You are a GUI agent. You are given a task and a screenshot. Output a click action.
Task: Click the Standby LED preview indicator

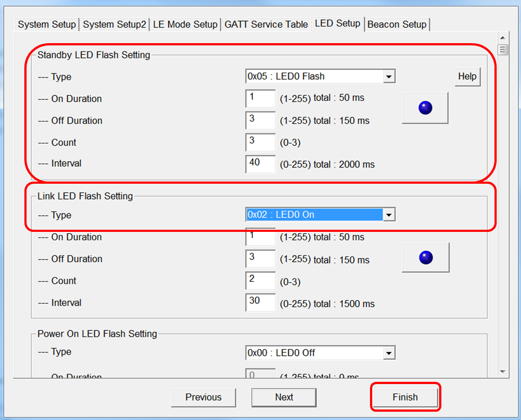pos(424,107)
